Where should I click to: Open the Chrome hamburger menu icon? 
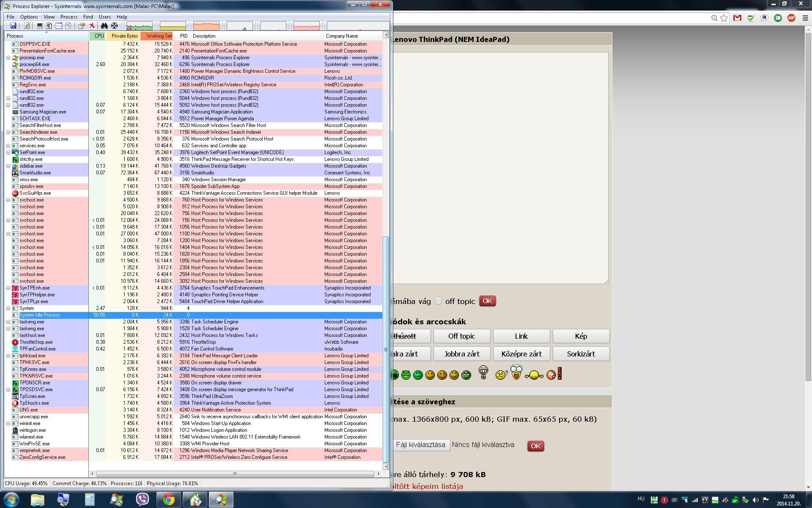coord(805,18)
